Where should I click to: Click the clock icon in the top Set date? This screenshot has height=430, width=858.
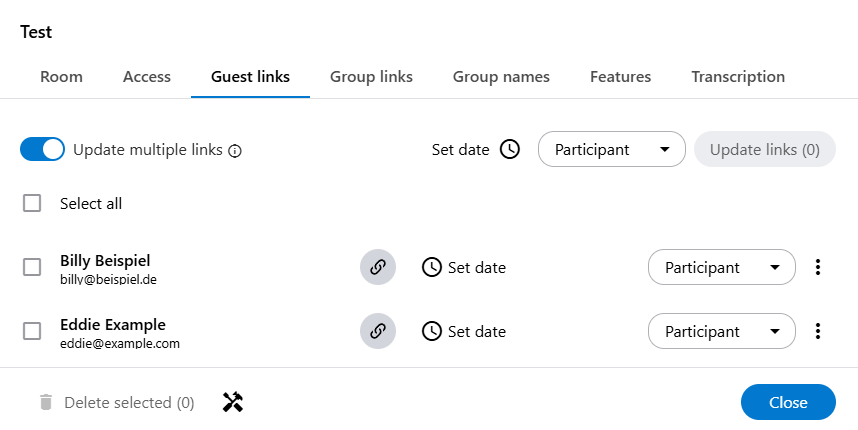click(x=510, y=150)
